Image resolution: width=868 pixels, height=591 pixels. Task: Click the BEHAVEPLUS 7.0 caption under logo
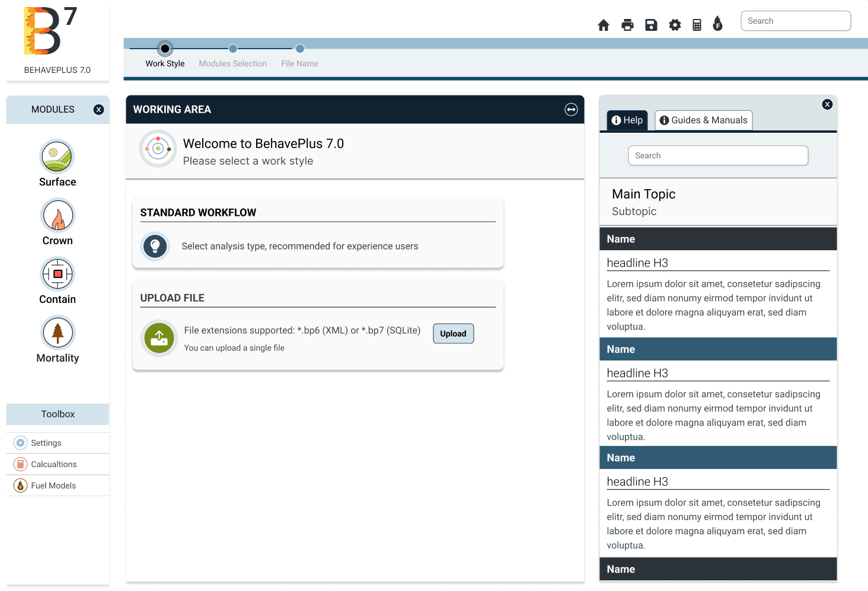tap(58, 70)
